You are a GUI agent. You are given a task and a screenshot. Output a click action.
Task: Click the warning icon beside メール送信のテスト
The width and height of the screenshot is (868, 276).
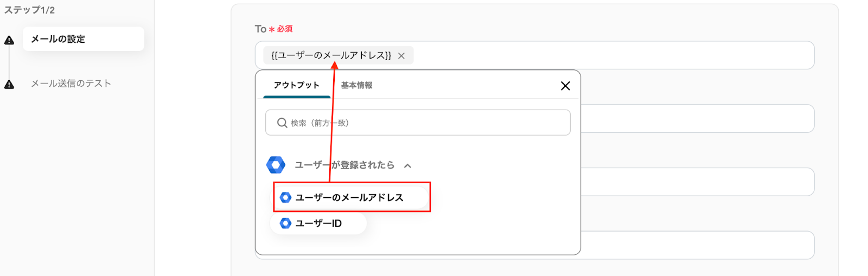[9, 84]
